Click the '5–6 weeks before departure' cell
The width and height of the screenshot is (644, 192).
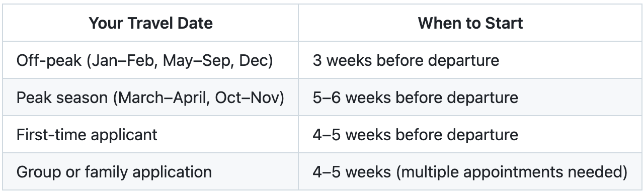click(469, 98)
